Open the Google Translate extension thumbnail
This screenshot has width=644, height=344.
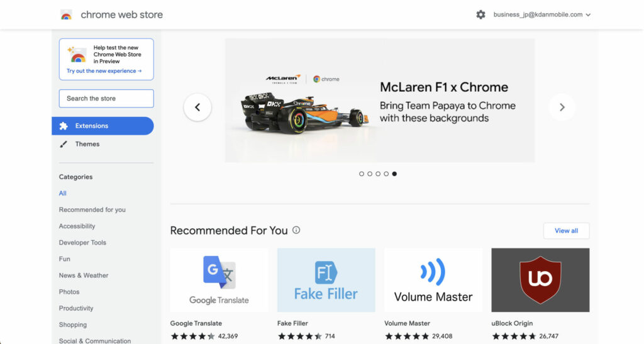[219, 280]
